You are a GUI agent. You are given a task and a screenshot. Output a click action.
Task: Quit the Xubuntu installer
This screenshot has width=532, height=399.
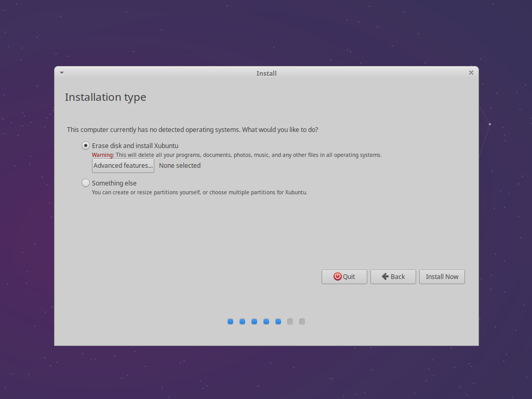pyautogui.click(x=344, y=276)
